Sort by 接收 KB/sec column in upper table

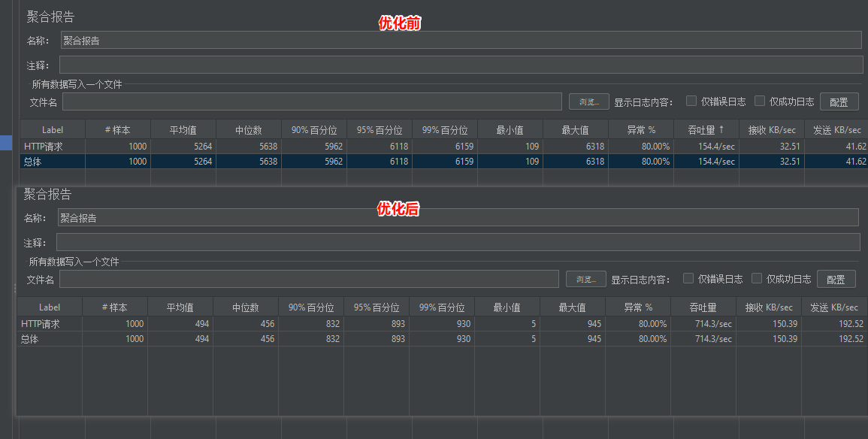pos(771,129)
